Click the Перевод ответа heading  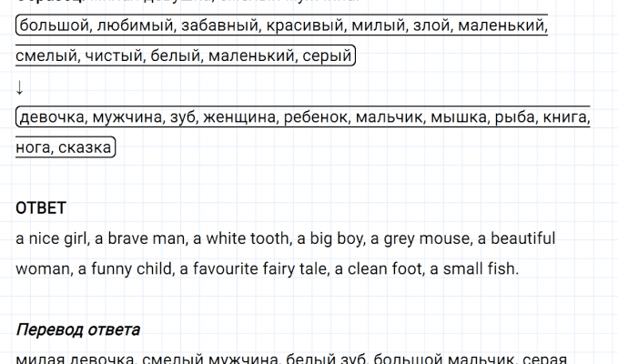(x=77, y=329)
